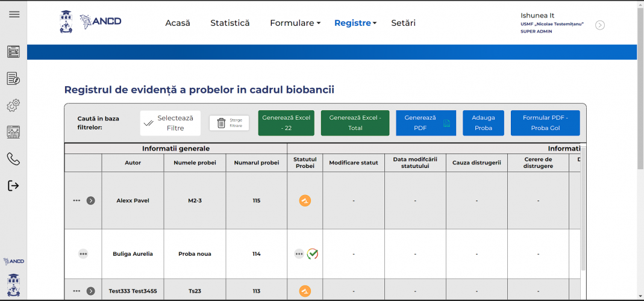Click the ANCD logo in the header

tap(101, 21)
